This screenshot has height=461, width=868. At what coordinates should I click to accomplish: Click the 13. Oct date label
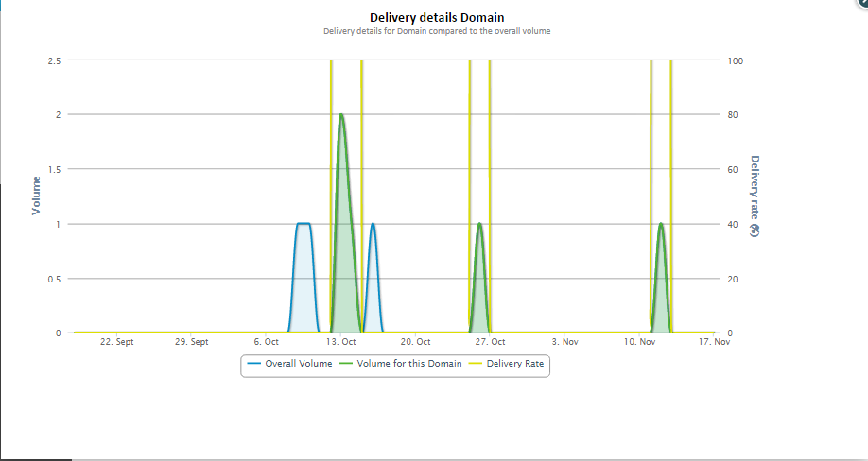[340, 342]
